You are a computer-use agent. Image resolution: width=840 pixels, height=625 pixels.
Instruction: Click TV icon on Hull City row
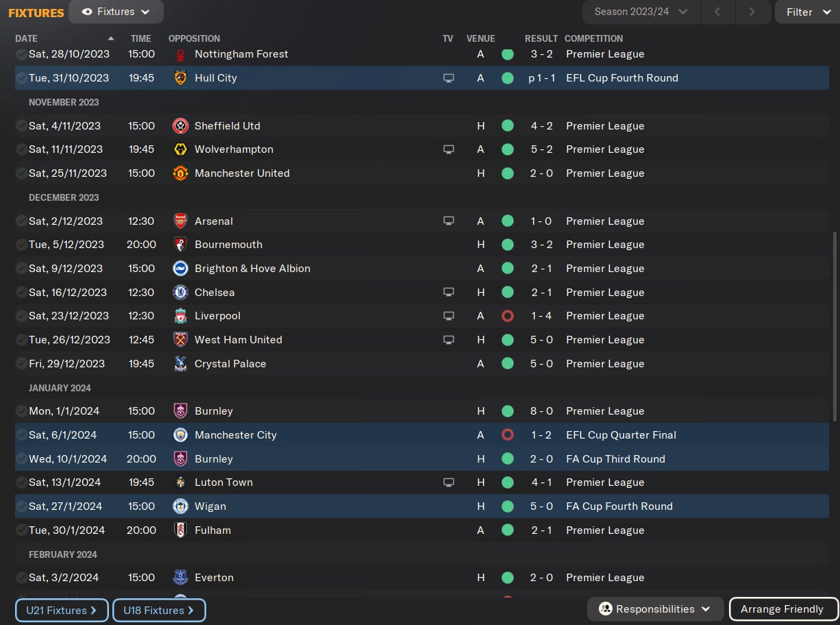point(449,78)
